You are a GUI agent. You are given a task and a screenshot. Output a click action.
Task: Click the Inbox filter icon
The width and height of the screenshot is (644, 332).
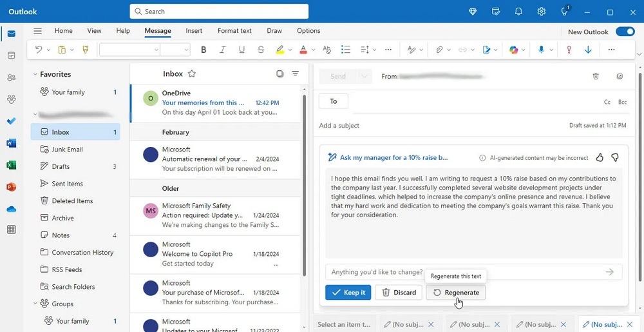(295, 73)
